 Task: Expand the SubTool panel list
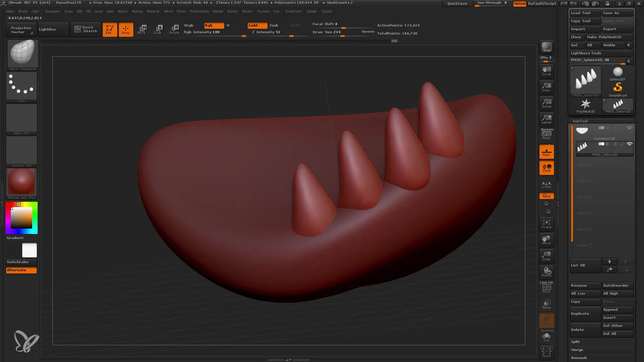pyautogui.click(x=578, y=265)
